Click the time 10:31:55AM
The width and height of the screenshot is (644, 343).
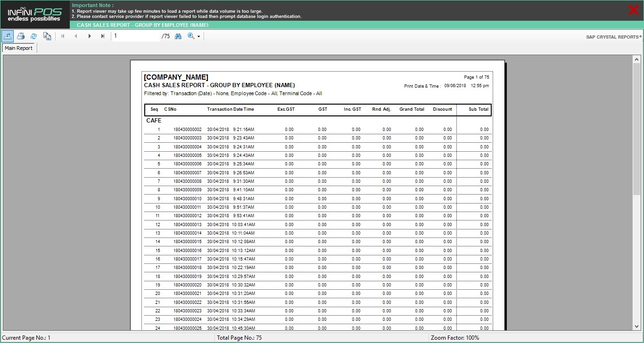click(243, 302)
